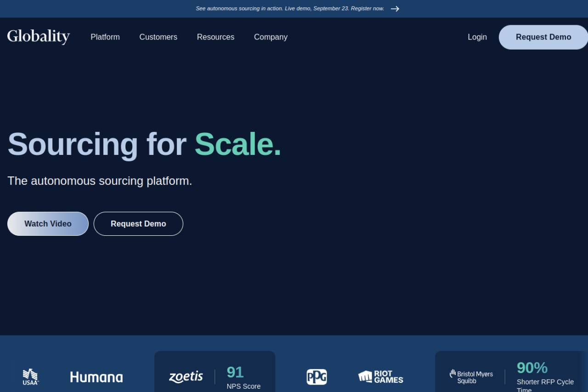Click the outlined Request Demo hero button
Viewport: 588px width, 392px height.
click(x=138, y=224)
